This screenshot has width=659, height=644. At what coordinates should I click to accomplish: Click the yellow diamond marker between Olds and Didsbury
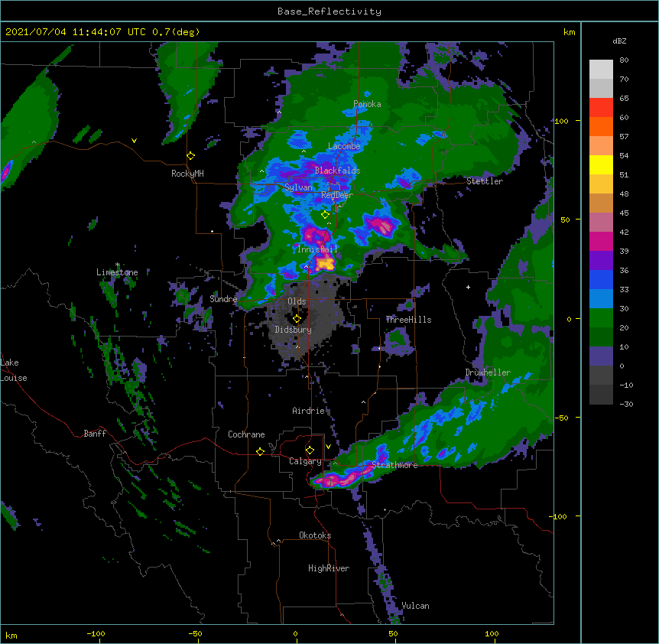pyautogui.click(x=297, y=319)
